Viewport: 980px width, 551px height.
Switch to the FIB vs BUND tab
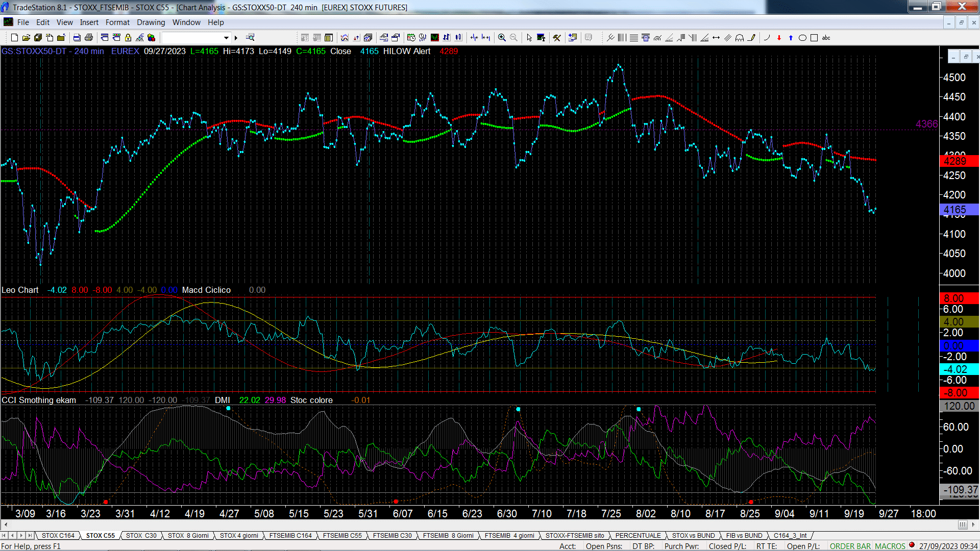click(x=744, y=536)
